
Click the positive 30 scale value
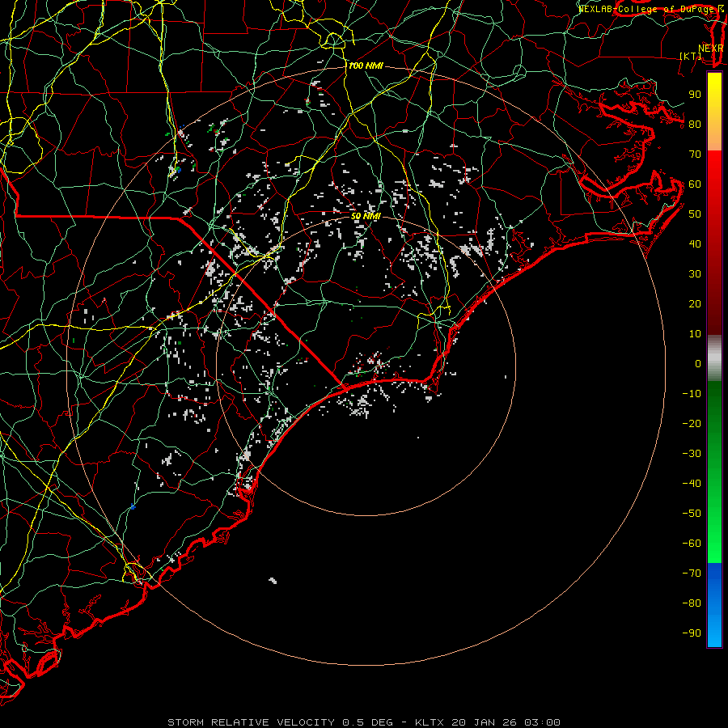[x=695, y=274]
